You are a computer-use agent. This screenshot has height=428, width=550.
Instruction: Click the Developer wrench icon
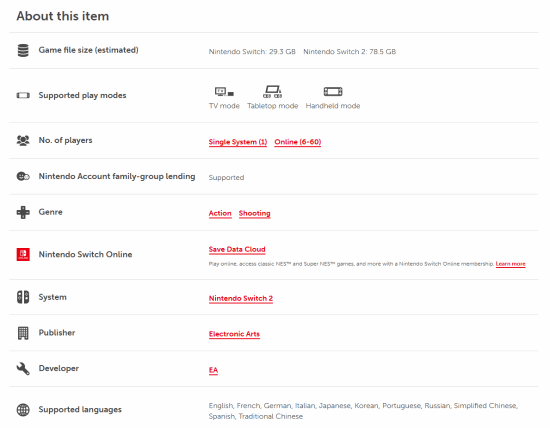tap(23, 369)
